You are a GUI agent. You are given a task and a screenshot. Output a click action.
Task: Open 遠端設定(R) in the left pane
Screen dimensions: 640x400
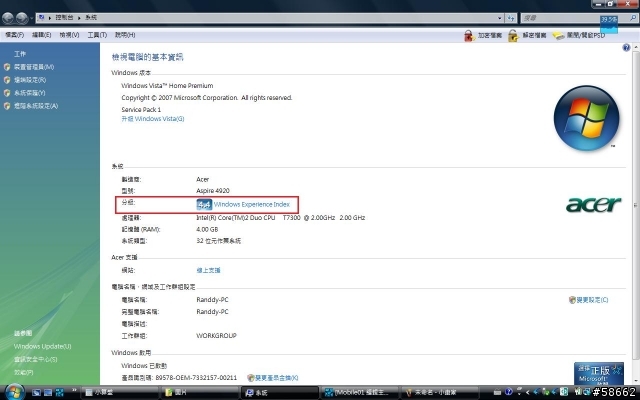click(x=30, y=80)
